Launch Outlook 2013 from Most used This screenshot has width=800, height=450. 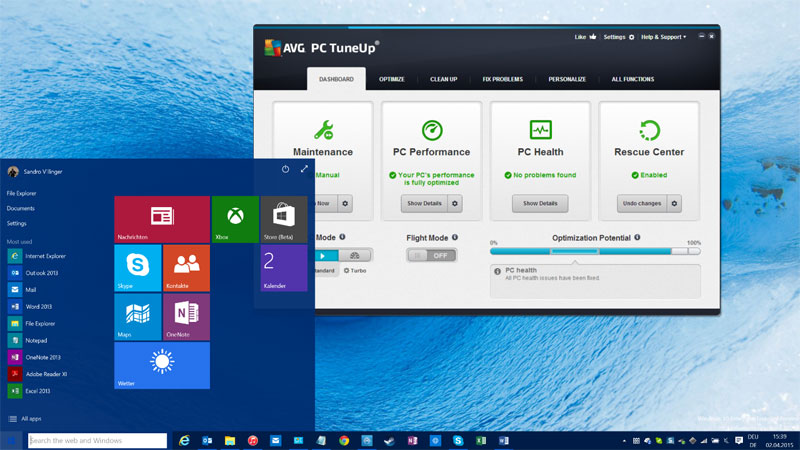[34, 273]
